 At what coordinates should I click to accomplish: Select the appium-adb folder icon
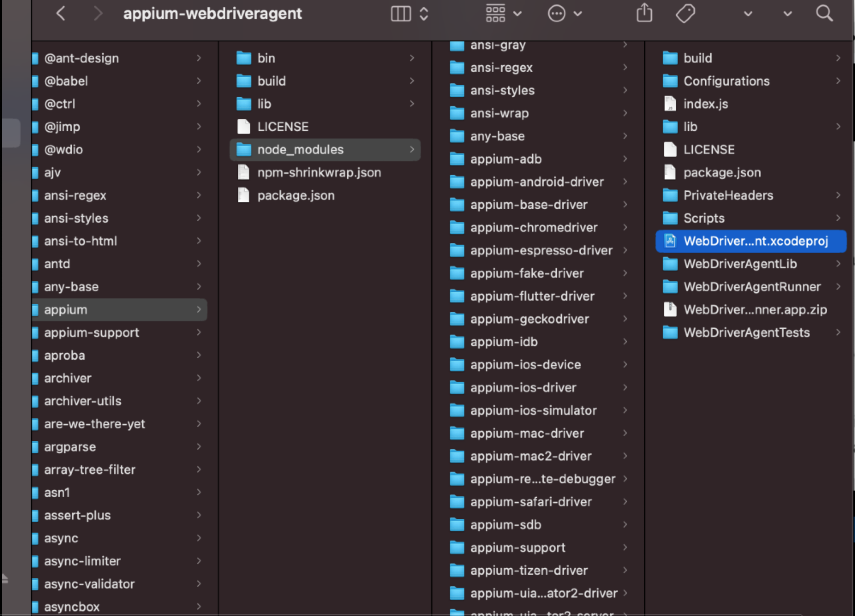point(457,159)
